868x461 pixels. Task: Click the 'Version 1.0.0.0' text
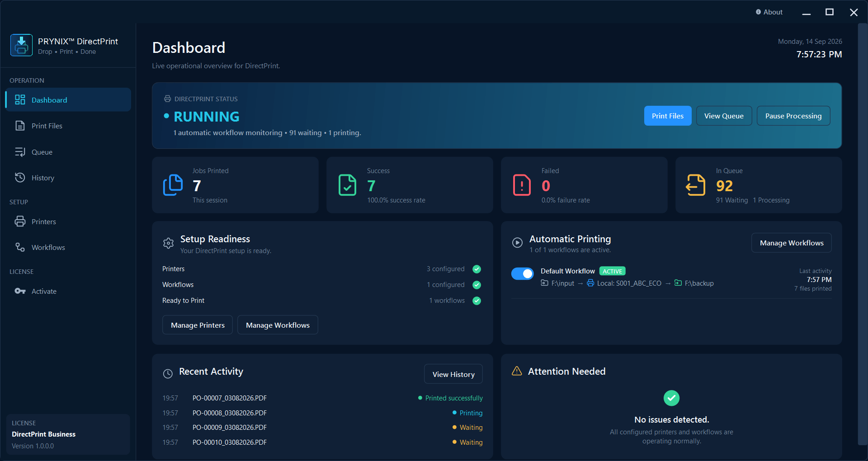click(x=33, y=446)
